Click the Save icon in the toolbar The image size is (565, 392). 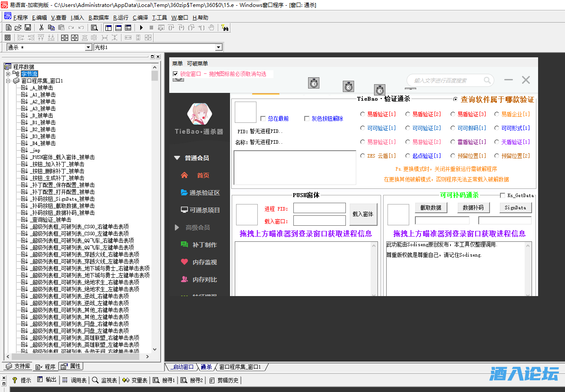pyautogui.click(x=27, y=27)
